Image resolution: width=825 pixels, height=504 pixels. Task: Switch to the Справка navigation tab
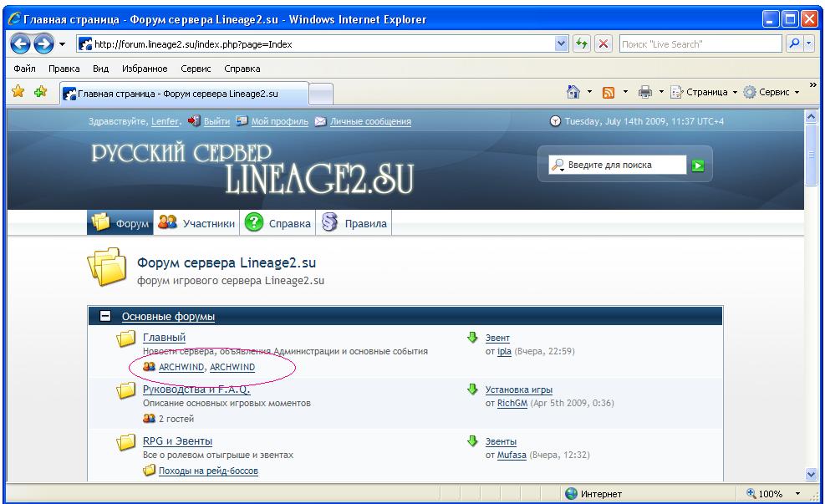(x=278, y=223)
